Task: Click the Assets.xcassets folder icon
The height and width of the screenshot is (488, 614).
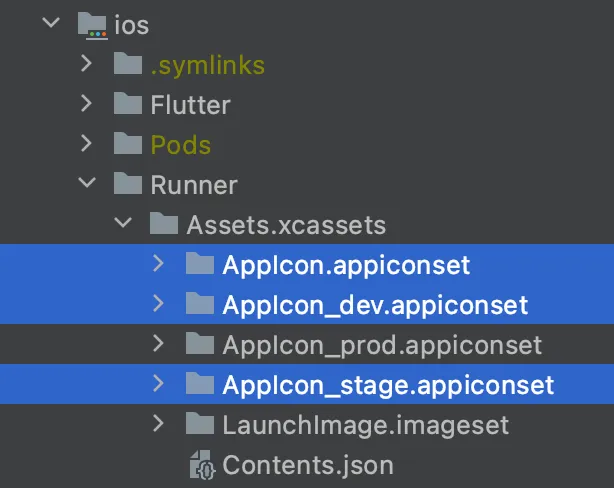Action: tap(163, 224)
